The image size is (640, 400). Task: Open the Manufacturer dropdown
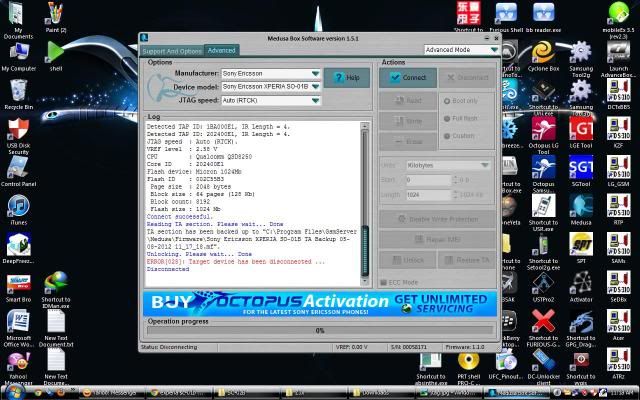271,73
